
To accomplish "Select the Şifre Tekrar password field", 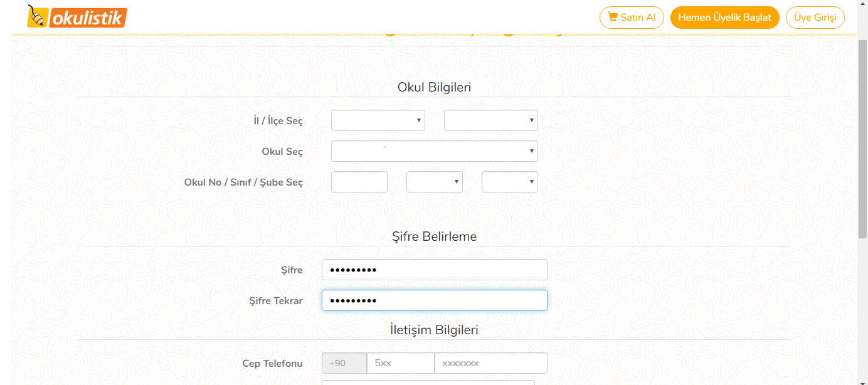I will click(434, 300).
